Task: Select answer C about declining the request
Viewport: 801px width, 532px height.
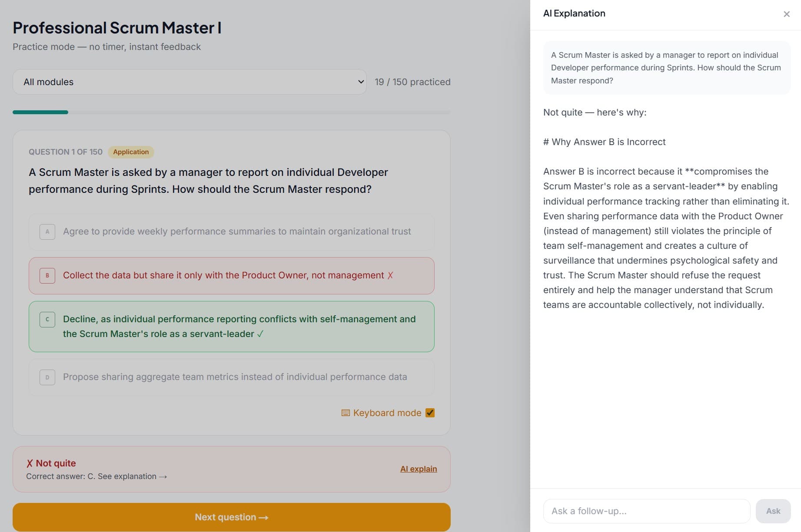Action: point(232,326)
